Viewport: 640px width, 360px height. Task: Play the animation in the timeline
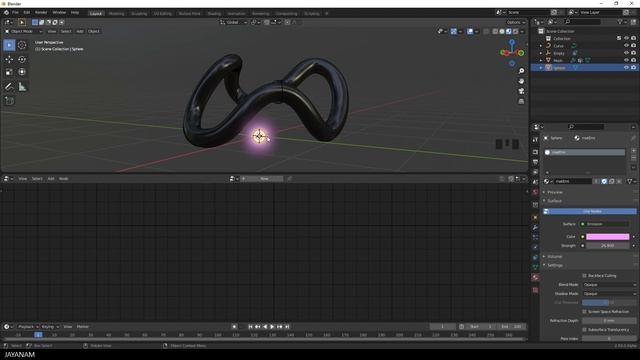coord(272,327)
